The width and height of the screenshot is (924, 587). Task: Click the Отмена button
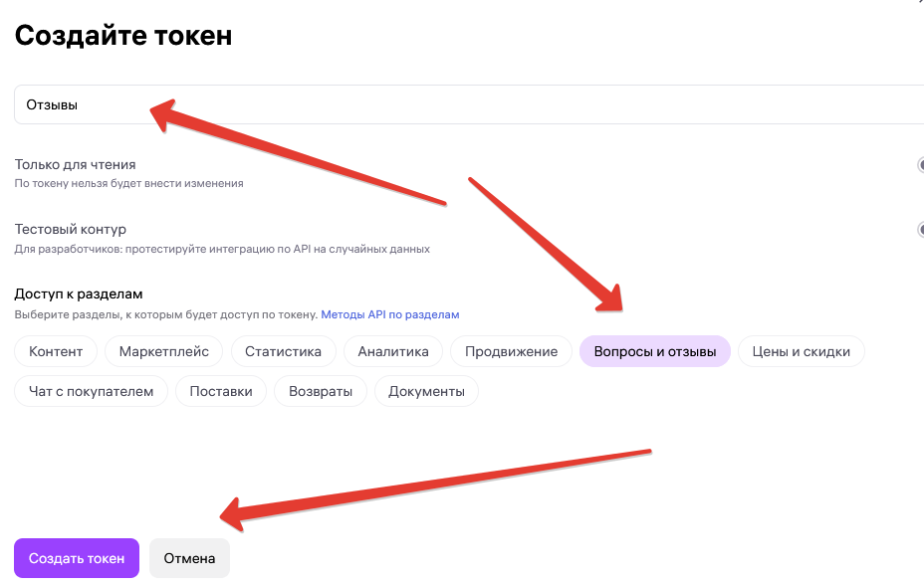click(x=189, y=558)
